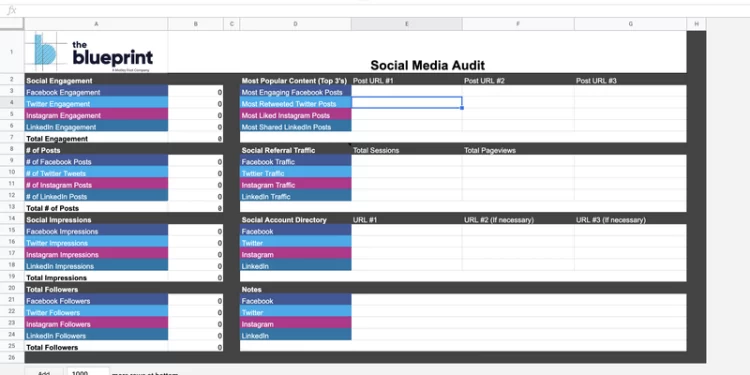Click the Total # of Posts cell
The width and height of the screenshot is (750, 375).
coord(96,208)
